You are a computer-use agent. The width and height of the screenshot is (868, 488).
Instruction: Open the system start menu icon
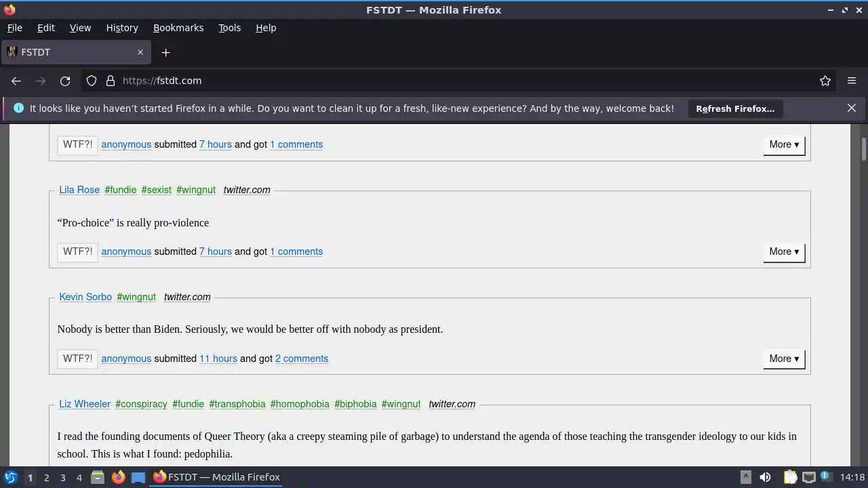click(x=10, y=477)
